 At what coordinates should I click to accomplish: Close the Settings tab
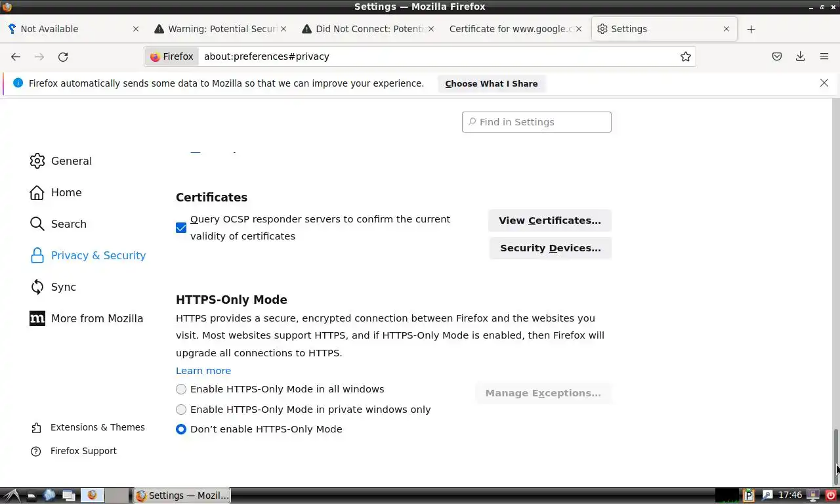726,29
